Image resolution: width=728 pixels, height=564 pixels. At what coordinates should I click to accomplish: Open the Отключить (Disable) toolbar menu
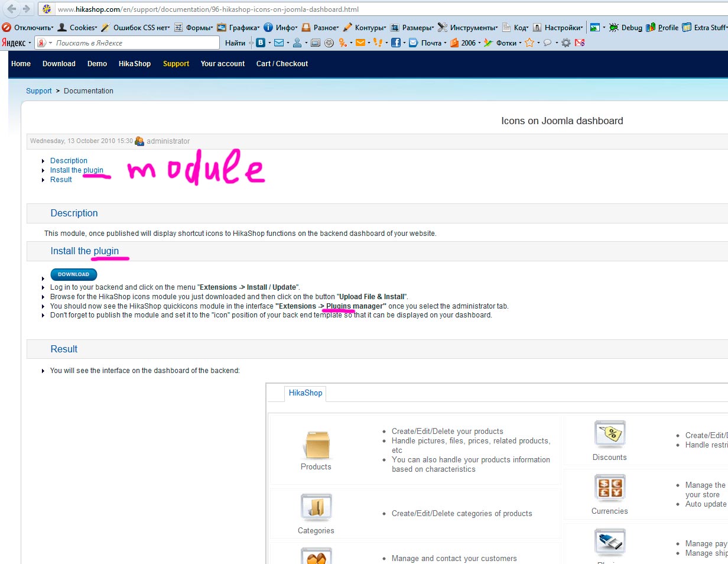pos(28,28)
